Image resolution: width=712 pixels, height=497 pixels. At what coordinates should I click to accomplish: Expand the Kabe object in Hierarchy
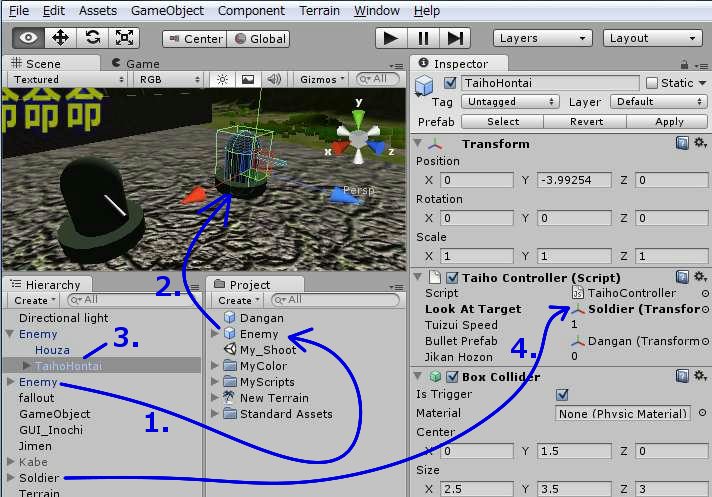click(x=10, y=462)
